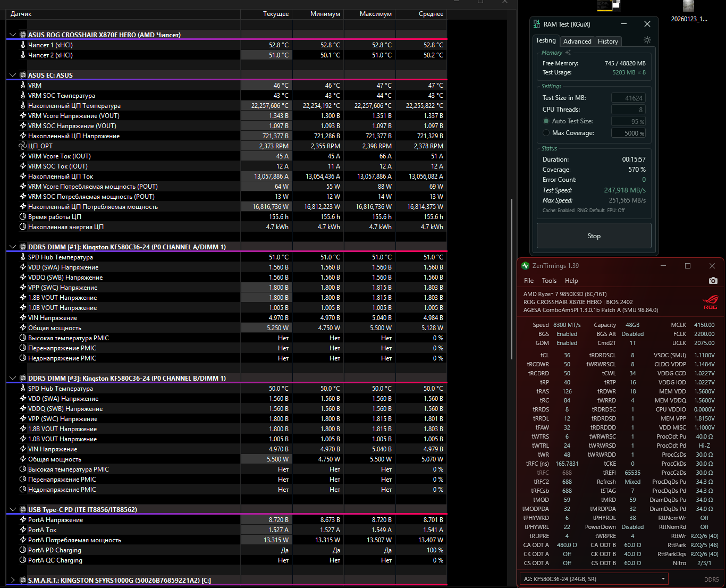Select the 'PortA Потребляемая мощность' row
The width and height of the screenshot is (726, 588).
pos(227,540)
